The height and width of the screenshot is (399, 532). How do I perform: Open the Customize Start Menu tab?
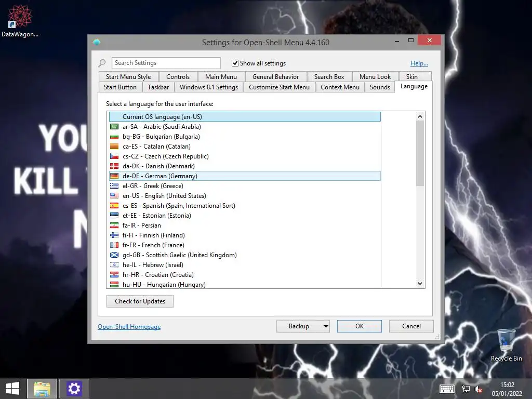[279, 87]
